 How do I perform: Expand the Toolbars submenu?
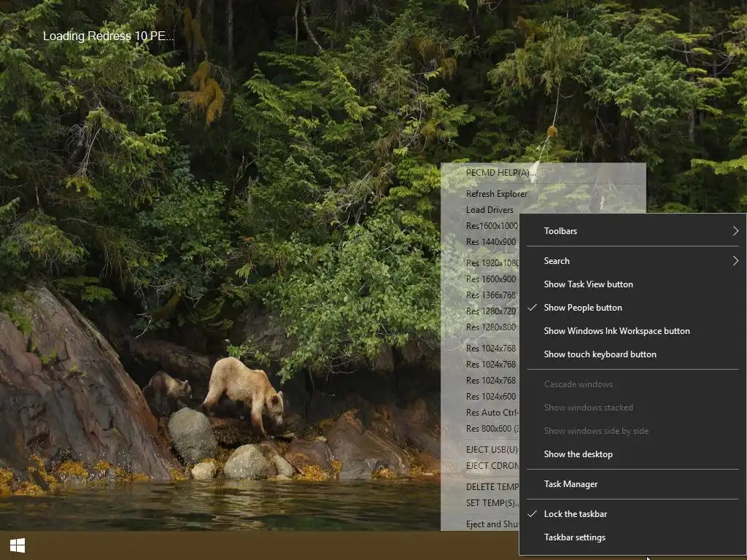(x=632, y=231)
